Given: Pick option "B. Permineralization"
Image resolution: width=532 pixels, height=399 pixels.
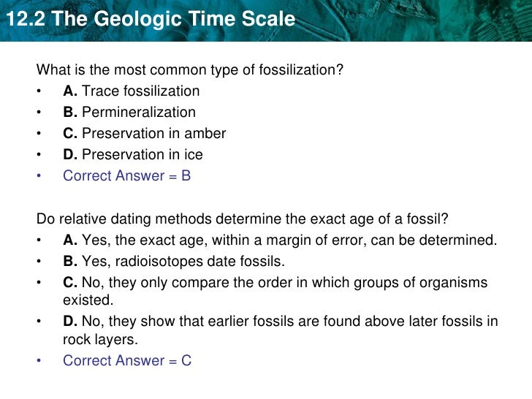Looking at the screenshot, I should (x=129, y=113).
